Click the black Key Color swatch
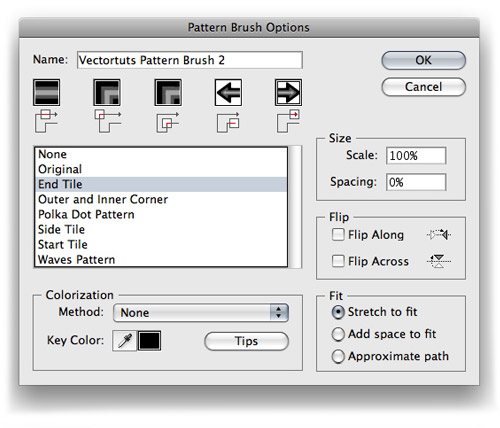Screen dimensions: 500x428 point(149,341)
